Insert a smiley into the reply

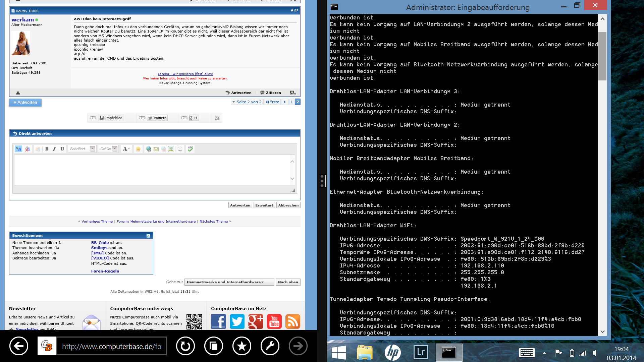(138, 149)
